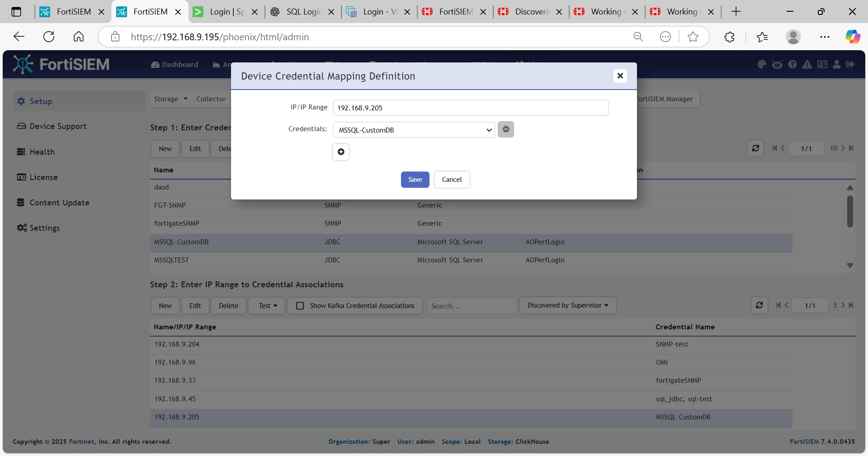Select the MSSQLTEST credential row
868x456 pixels.
click(471, 260)
